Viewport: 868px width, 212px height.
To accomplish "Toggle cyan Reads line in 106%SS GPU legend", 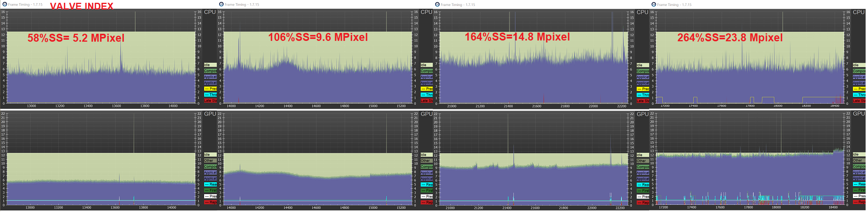I will pos(427,185).
